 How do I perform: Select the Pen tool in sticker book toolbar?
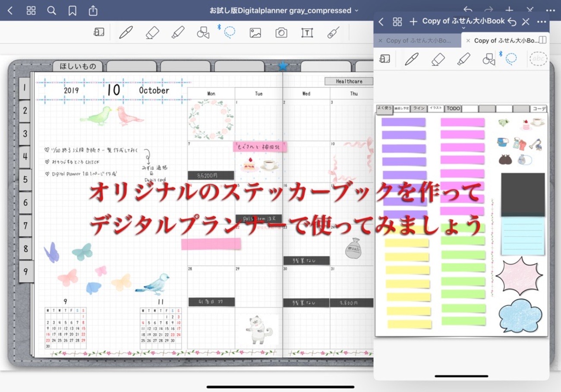point(412,59)
